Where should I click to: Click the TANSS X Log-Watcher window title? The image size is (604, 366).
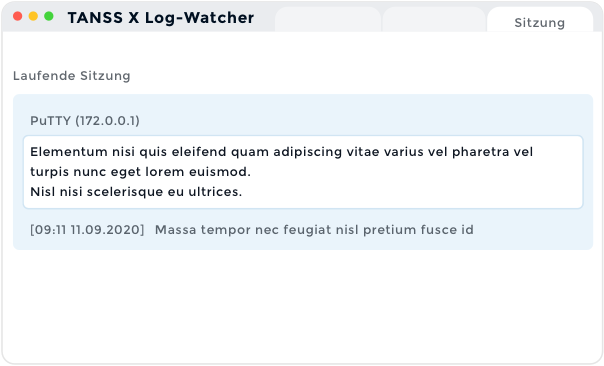pyautogui.click(x=161, y=18)
